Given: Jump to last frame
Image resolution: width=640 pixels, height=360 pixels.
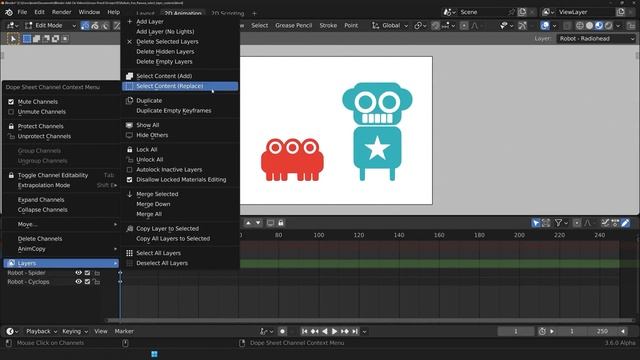Looking at the screenshot, I should [355, 331].
